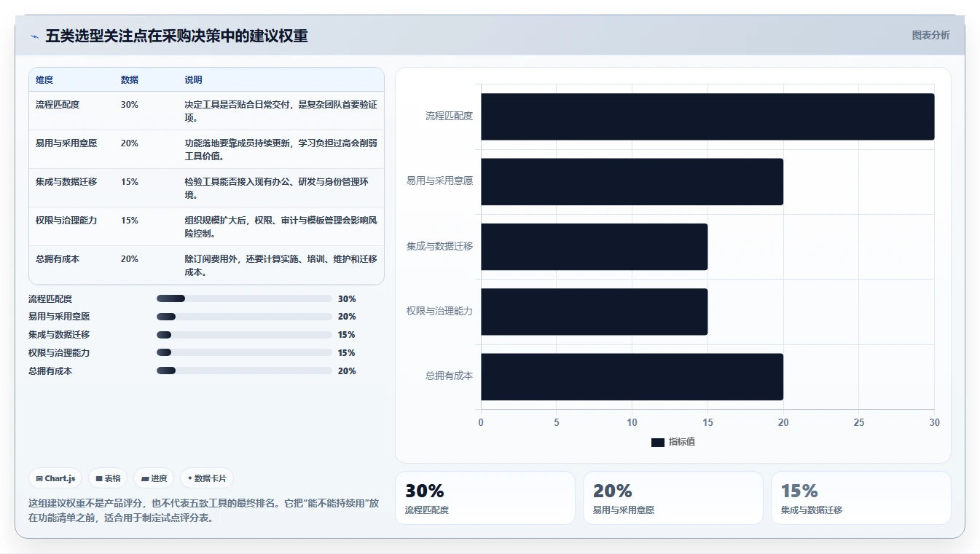Open the 15% 集成与数据迁移 data card
The image size is (980, 554).
tap(861, 498)
